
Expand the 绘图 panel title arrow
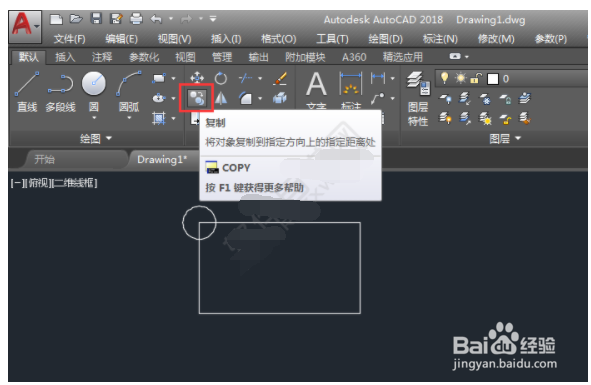[x=109, y=138]
